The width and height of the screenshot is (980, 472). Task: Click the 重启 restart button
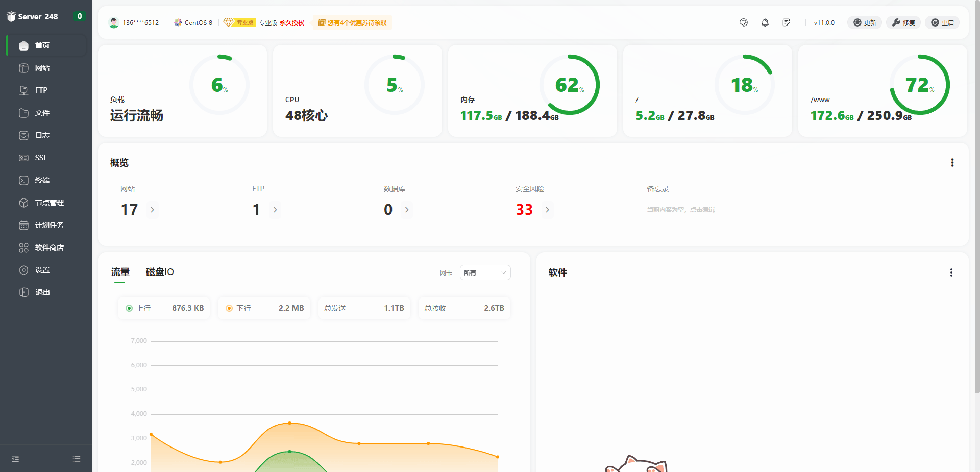coord(942,22)
